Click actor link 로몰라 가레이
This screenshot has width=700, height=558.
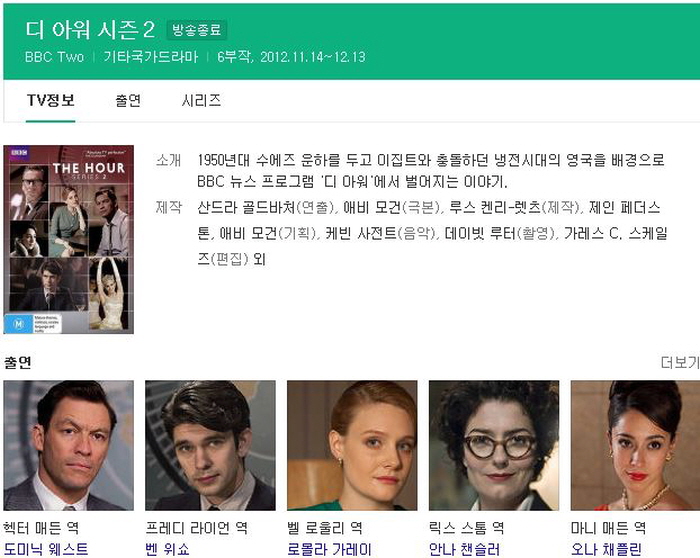click(329, 549)
